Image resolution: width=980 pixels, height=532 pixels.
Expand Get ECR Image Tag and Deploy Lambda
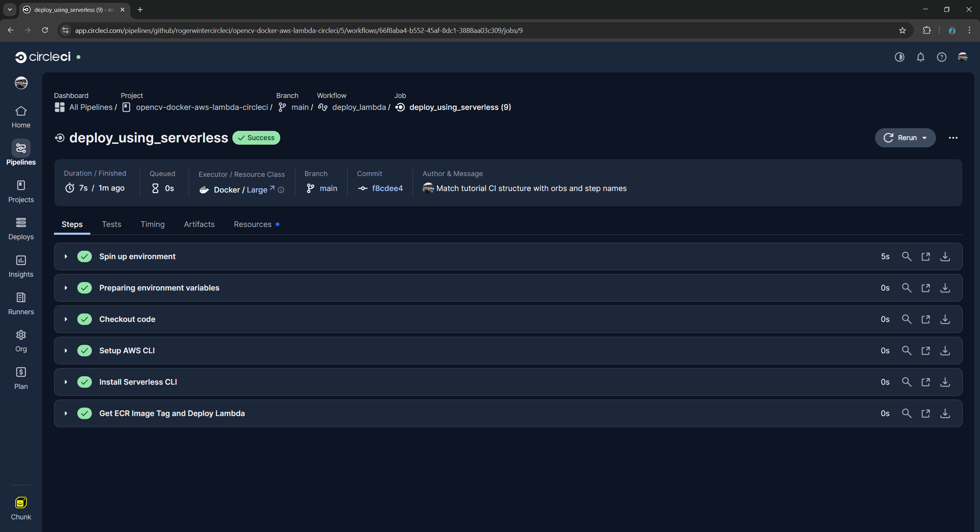point(66,413)
